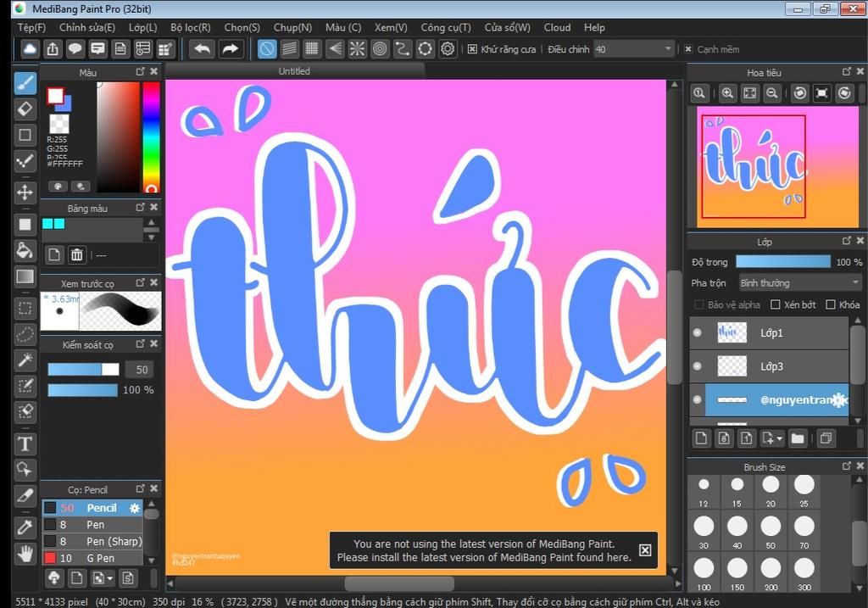Click the Redo arrow in toolbar

coord(230,49)
